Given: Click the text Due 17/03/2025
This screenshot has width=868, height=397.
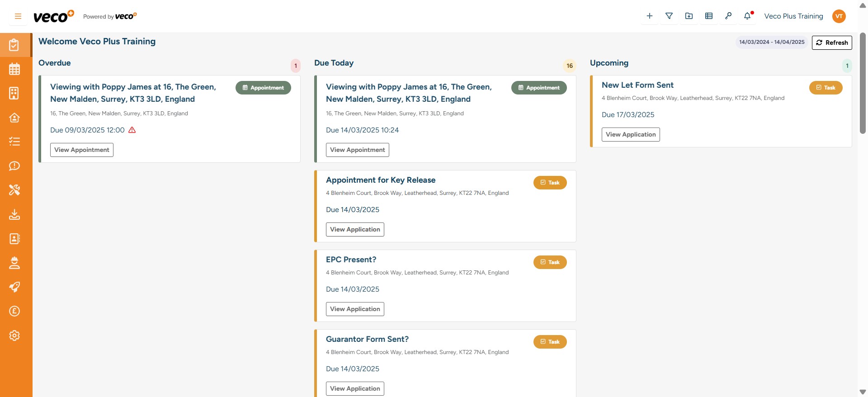Looking at the screenshot, I should (628, 115).
